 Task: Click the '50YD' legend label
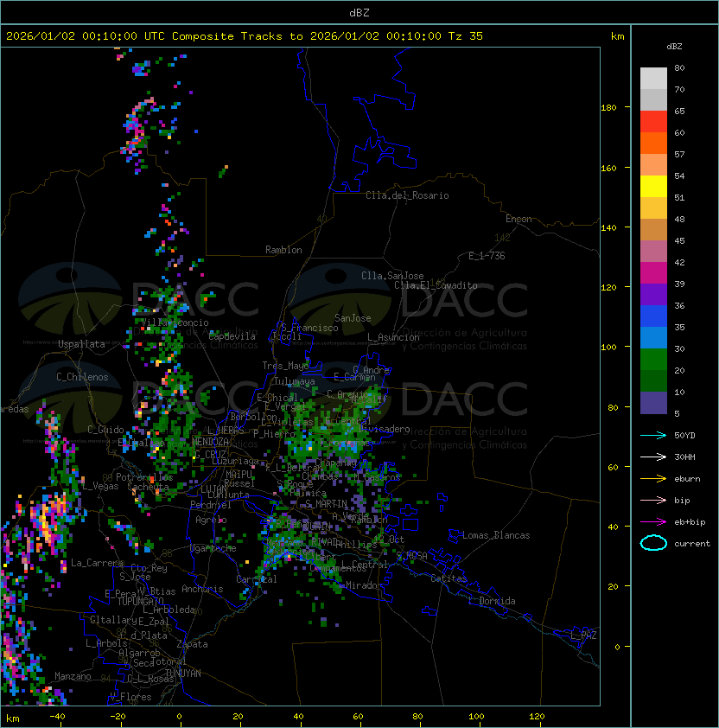pyautogui.click(x=684, y=436)
